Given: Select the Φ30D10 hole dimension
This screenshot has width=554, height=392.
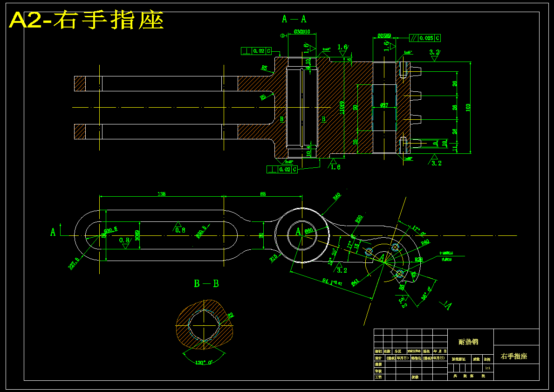Looking at the screenshot, I should click(302, 32).
